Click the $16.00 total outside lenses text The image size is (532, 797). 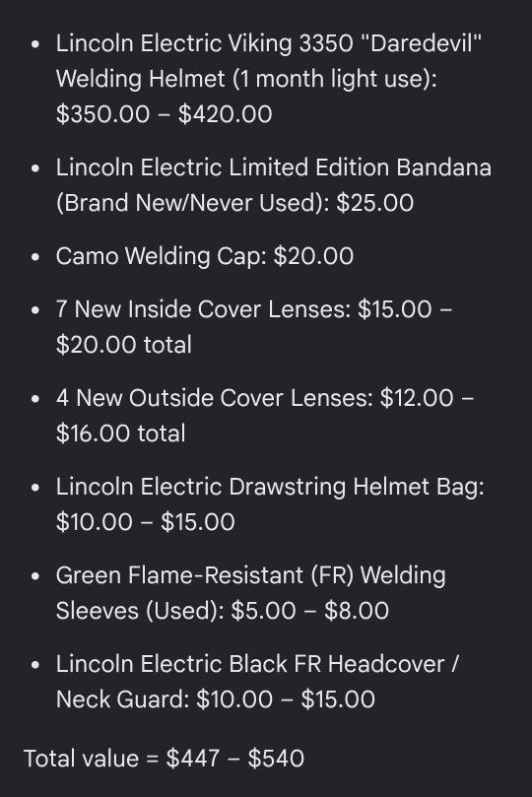click(121, 433)
